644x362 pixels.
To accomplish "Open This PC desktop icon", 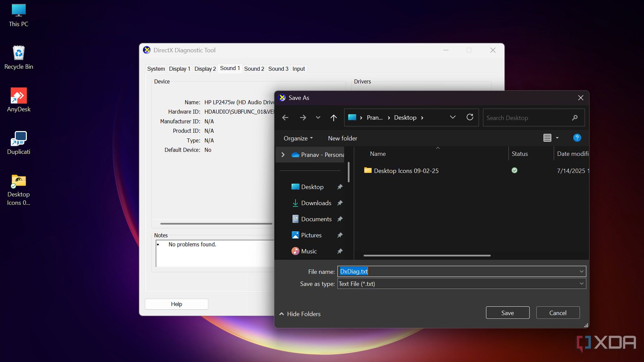I will tap(18, 15).
